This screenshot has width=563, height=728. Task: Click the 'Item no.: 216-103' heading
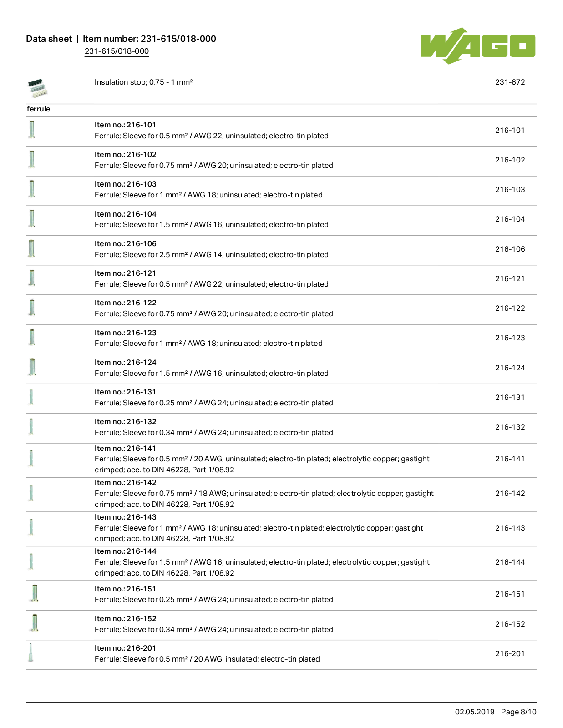(x=125, y=184)
